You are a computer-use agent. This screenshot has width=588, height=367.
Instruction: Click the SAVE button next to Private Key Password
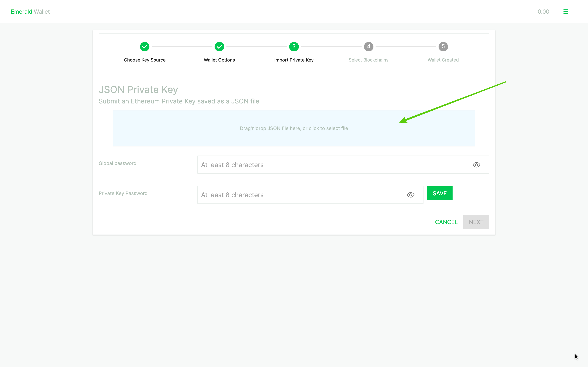[439, 193]
